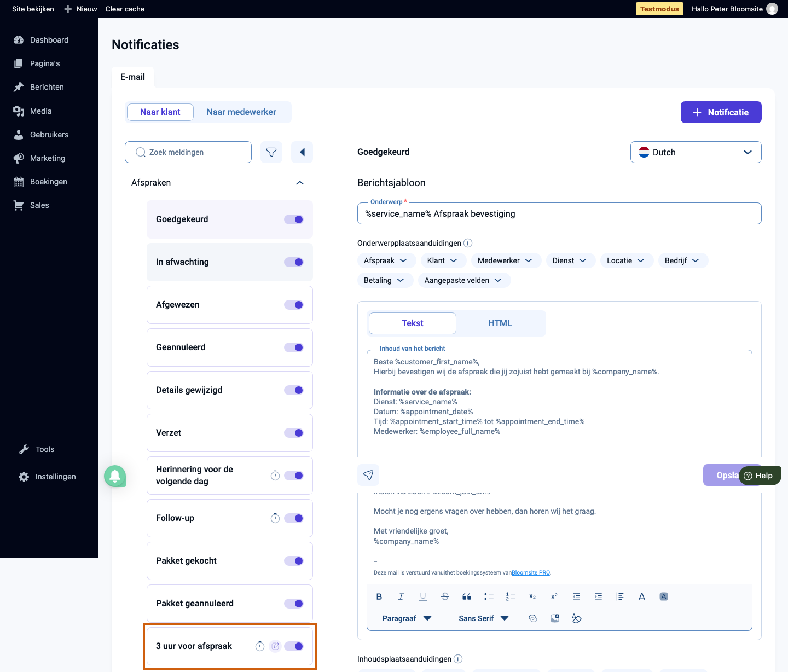Open the Sans Serif font dropdown
Viewport: 788px width, 672px height.
pyautogui.click(x=484, y=618)
